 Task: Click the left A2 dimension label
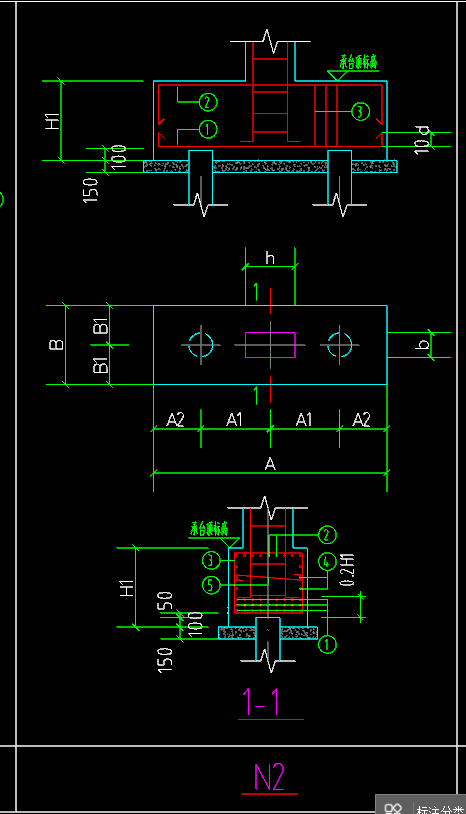point(175,419)
